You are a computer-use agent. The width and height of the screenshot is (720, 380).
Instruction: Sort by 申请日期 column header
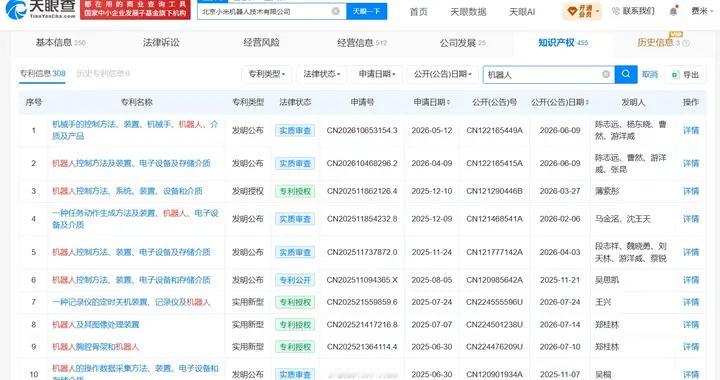point(432,102)
